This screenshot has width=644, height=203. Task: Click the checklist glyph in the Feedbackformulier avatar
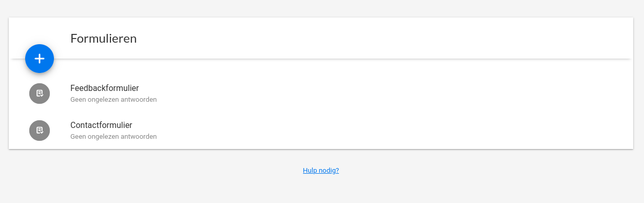40,94
